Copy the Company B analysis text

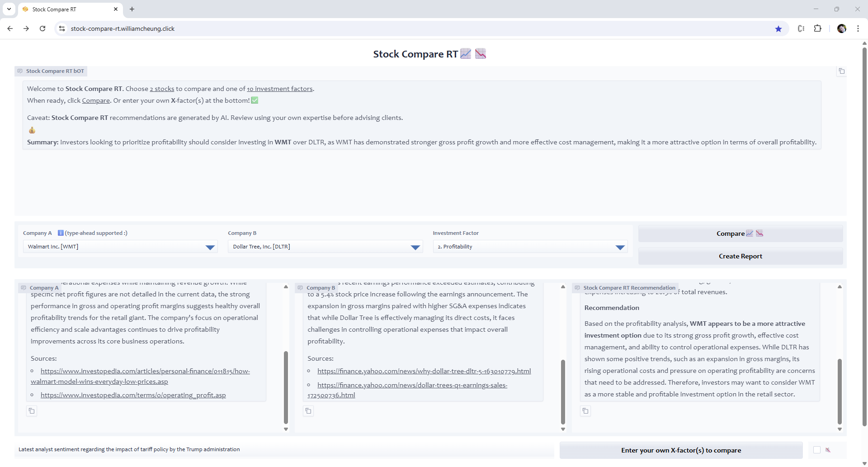coord(308,411)
